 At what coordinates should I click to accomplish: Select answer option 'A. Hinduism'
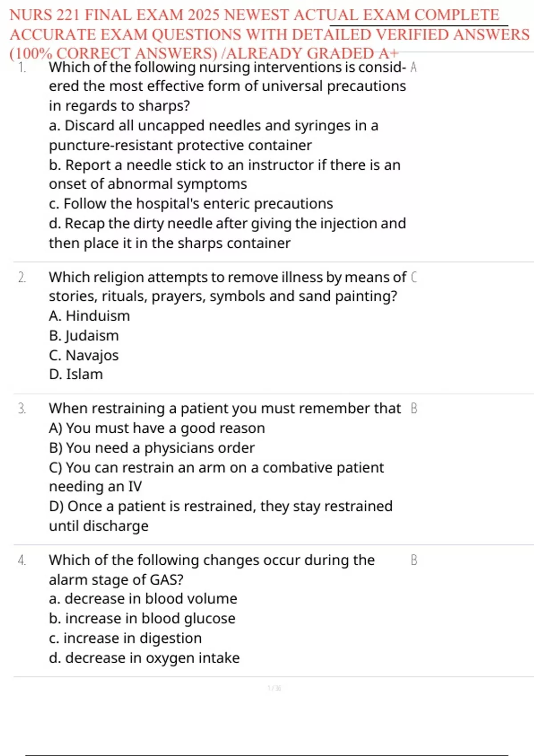coord(89,316)
